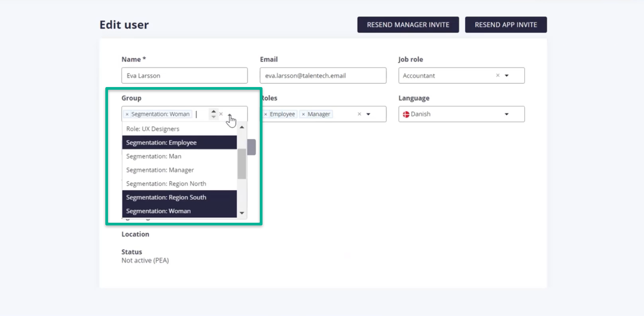Click the Group list scrollbar up arrow
Viewport: 644px width, 316px height.
tap(242, 128)
